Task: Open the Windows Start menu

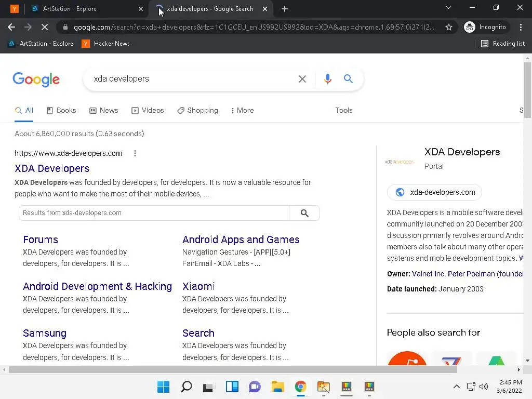Action: tap(163, 387)
